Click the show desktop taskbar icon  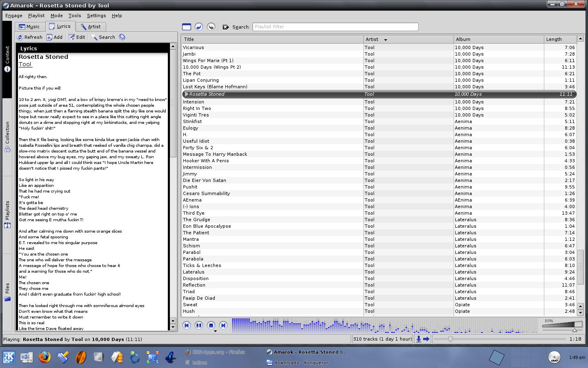[27, 357]
